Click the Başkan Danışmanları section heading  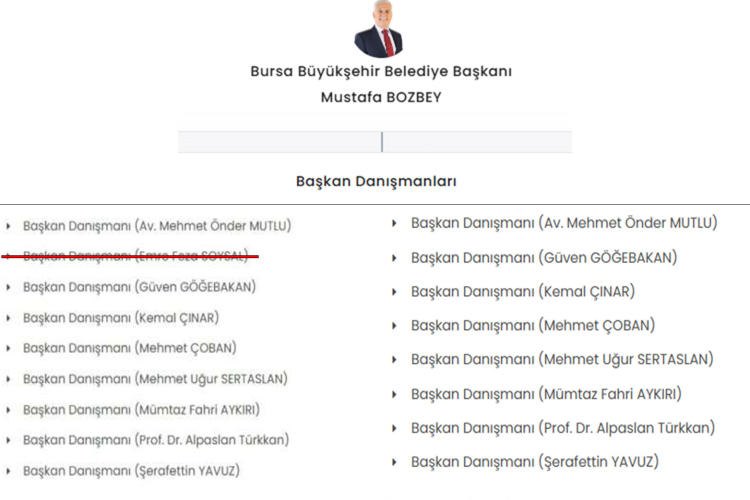click(376, 181)
